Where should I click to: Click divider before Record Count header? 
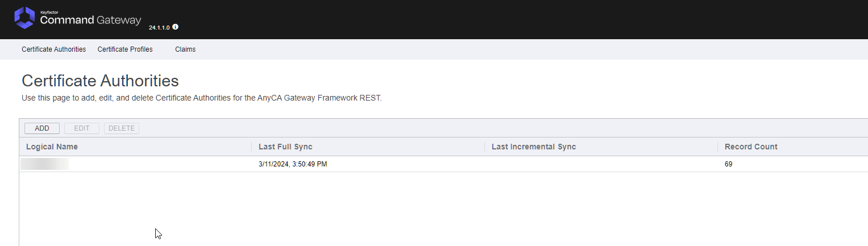[x=717, y=147]
